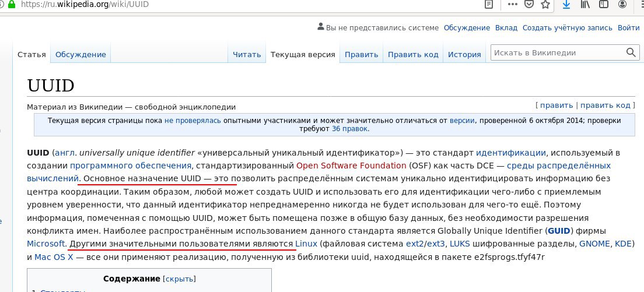
Task: Click Создать учётную запись link
Action: click(567, 28)
